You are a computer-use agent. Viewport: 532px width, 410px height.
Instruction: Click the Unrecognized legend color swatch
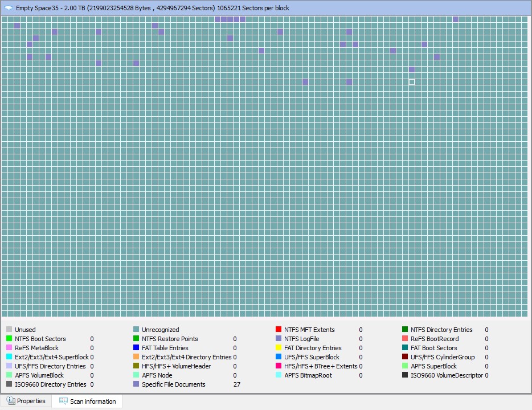point(136,329)
